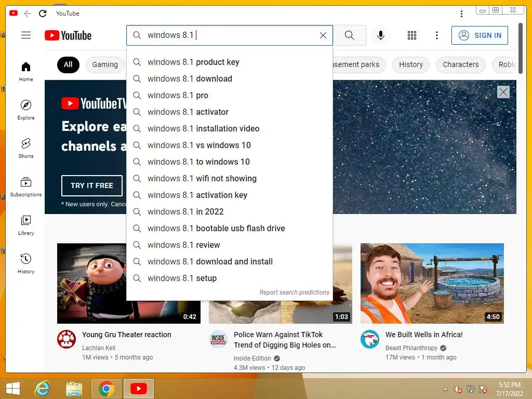This screenshot has height=399, width=532.
Task: Choose suggestion windows 8.1 pro
Action: point(229,96)
